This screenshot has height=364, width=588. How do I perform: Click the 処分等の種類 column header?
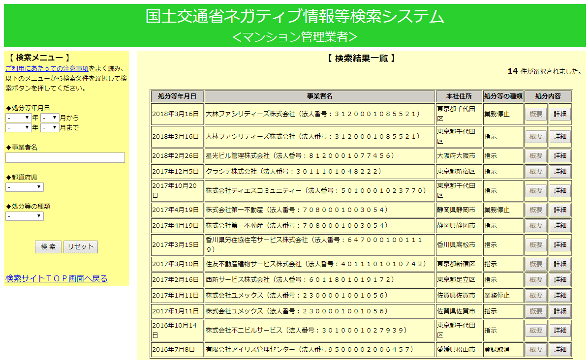click(503, 96)
